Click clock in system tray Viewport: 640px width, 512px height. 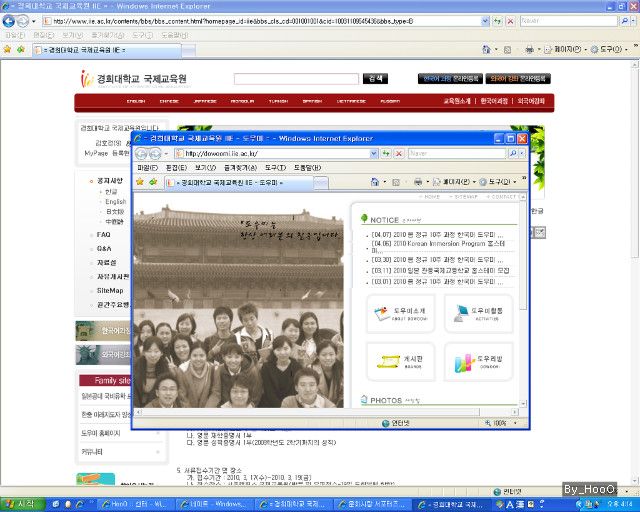(620, 505)
